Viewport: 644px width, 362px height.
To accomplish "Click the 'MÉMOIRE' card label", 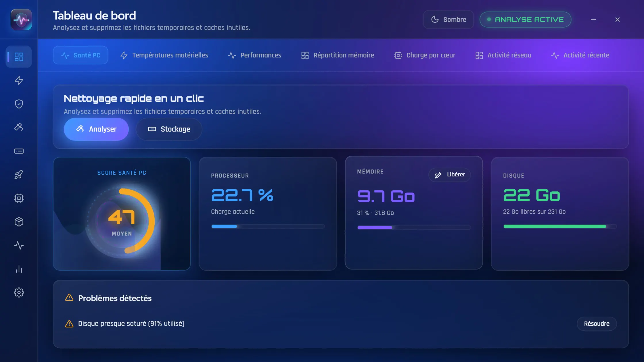I will point(370,172).
